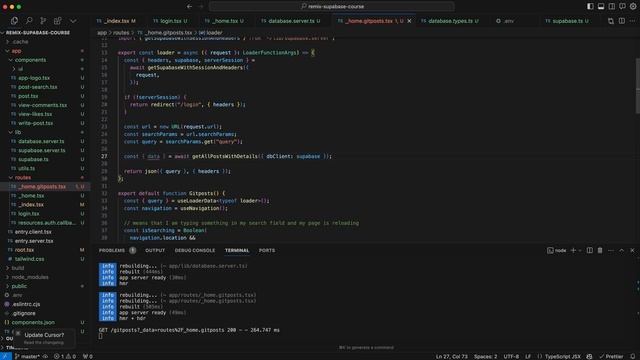The height and width of the screenshot is (360, 640).
Task: Click Ln 27, Col 73 status
Action: tap(451, 356)
